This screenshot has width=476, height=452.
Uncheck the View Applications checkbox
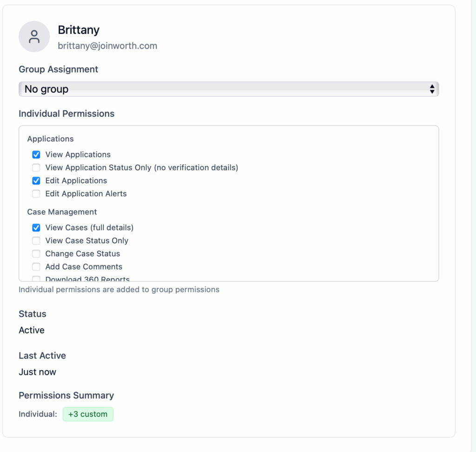[x=36, y=155]
